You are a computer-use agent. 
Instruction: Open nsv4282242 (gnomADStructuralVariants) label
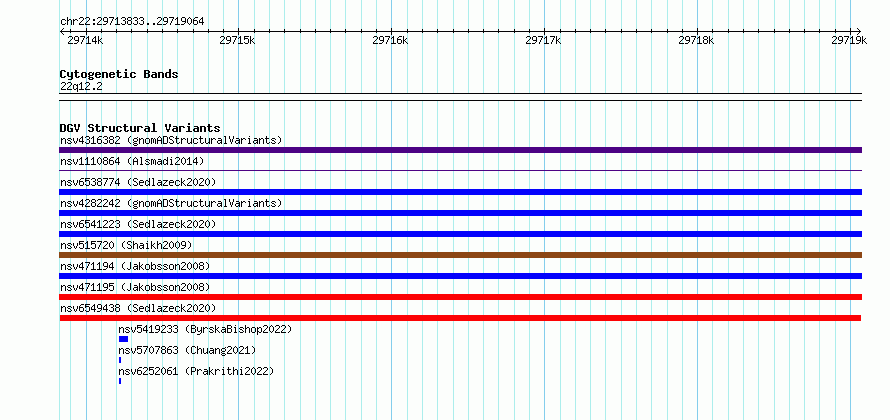tap(171, 203)
